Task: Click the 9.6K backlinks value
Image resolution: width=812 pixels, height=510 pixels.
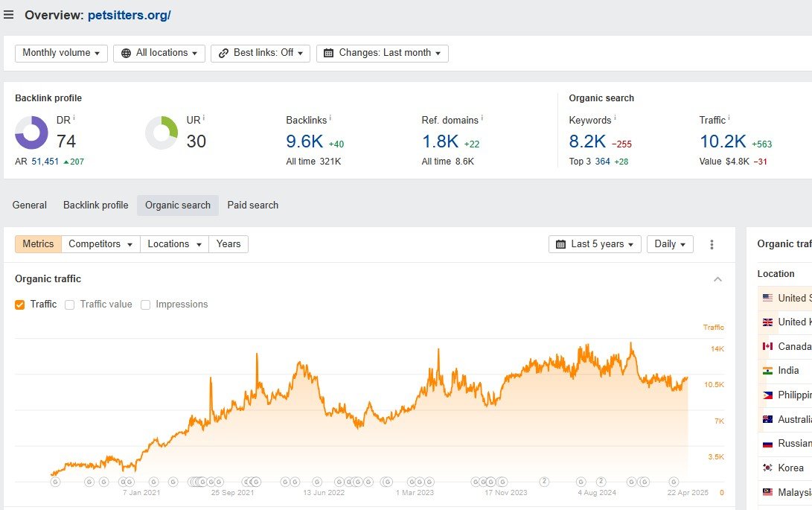Action: pos(304,141)
